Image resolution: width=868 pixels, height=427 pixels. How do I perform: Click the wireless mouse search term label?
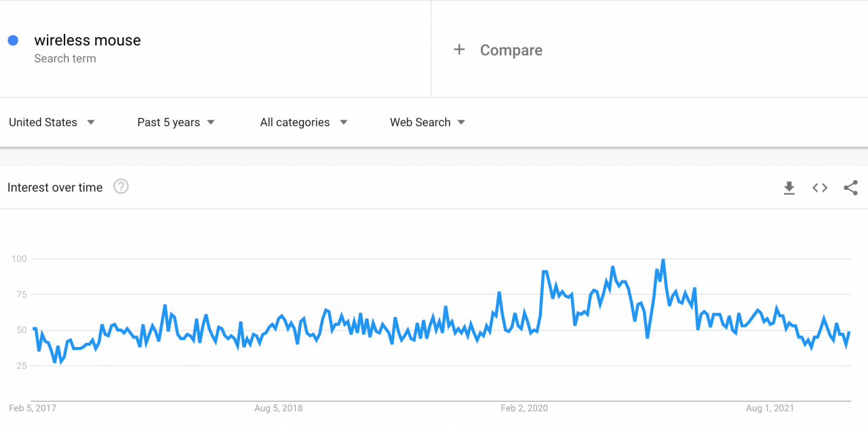[87, 40]
